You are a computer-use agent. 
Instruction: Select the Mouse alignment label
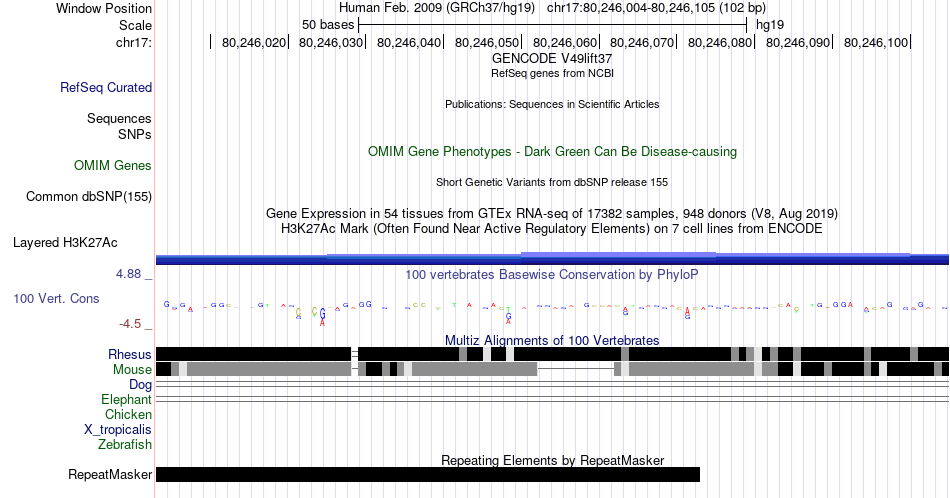[132, 370]
